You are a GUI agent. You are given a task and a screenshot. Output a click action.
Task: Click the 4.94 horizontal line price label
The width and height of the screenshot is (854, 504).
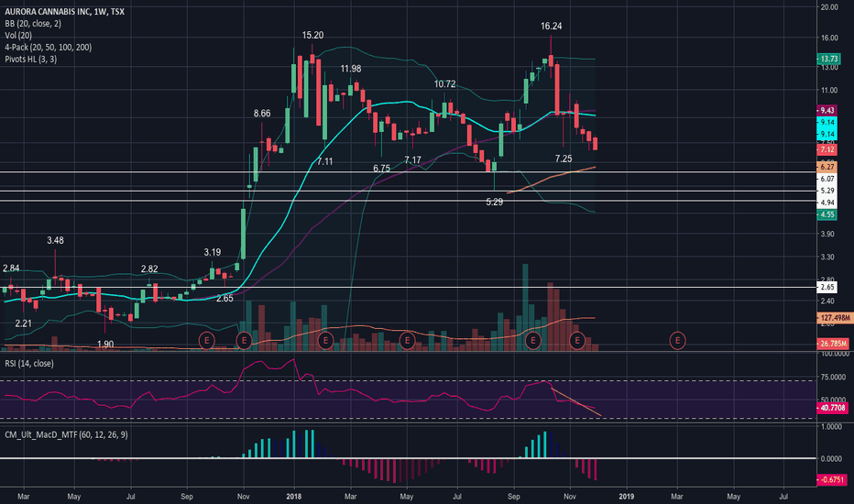pyautogui.click(x=827, y=203)
